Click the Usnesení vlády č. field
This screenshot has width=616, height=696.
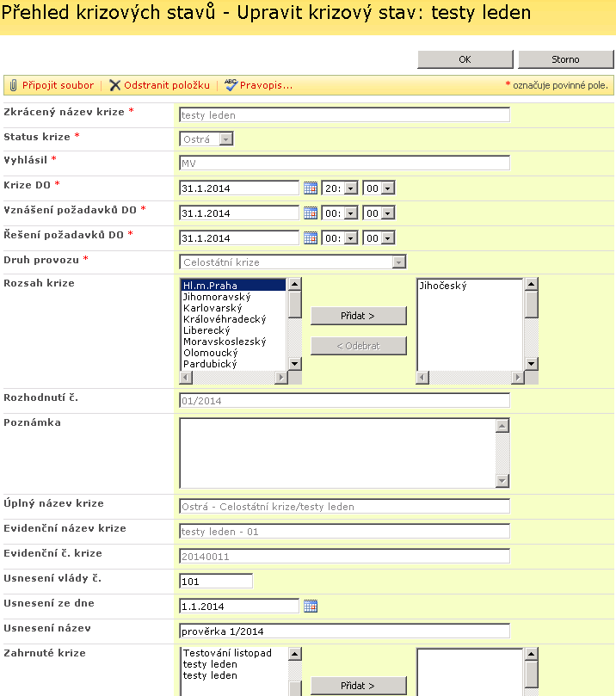[216, 581]
